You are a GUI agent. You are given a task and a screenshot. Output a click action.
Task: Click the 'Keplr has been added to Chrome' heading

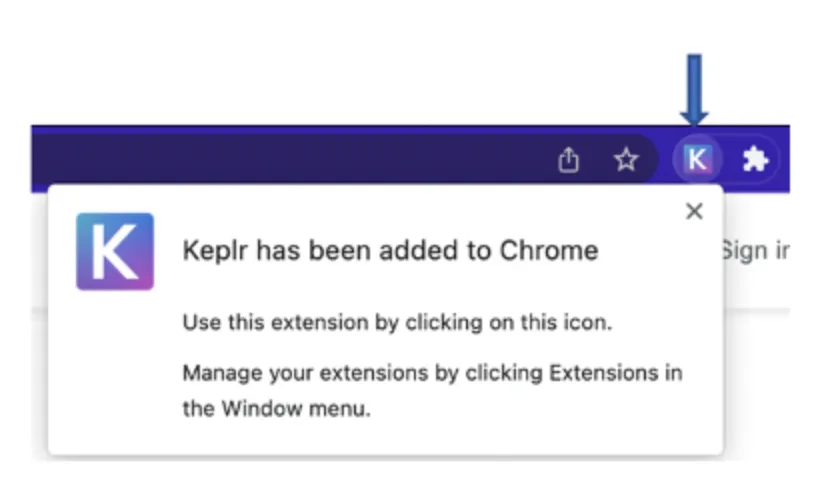click(390, 251)
